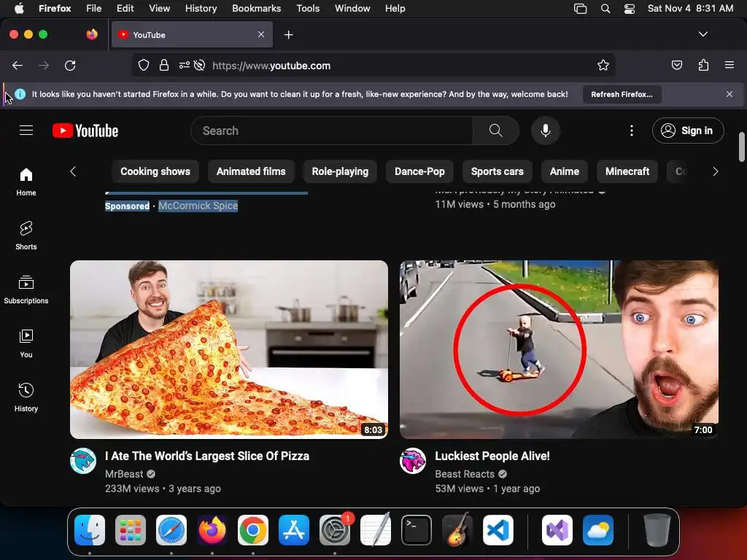Click the Luckiest People Alive! title

[492, 456]
